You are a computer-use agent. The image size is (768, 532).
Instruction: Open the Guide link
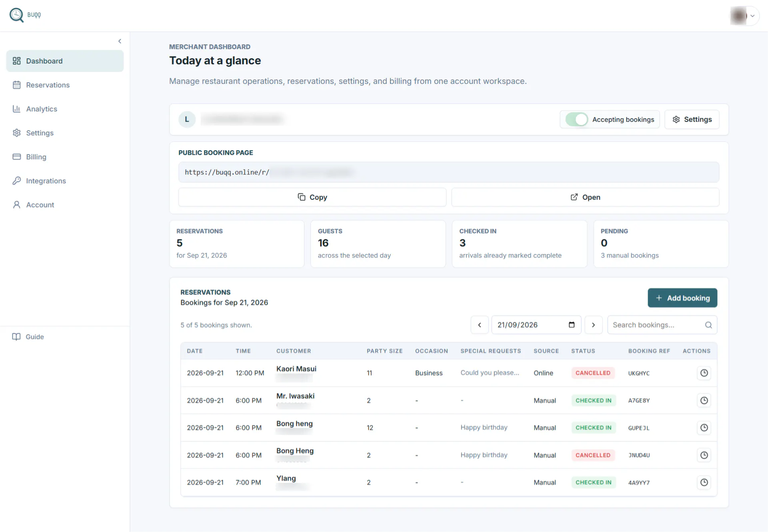(x=28, y=337)
